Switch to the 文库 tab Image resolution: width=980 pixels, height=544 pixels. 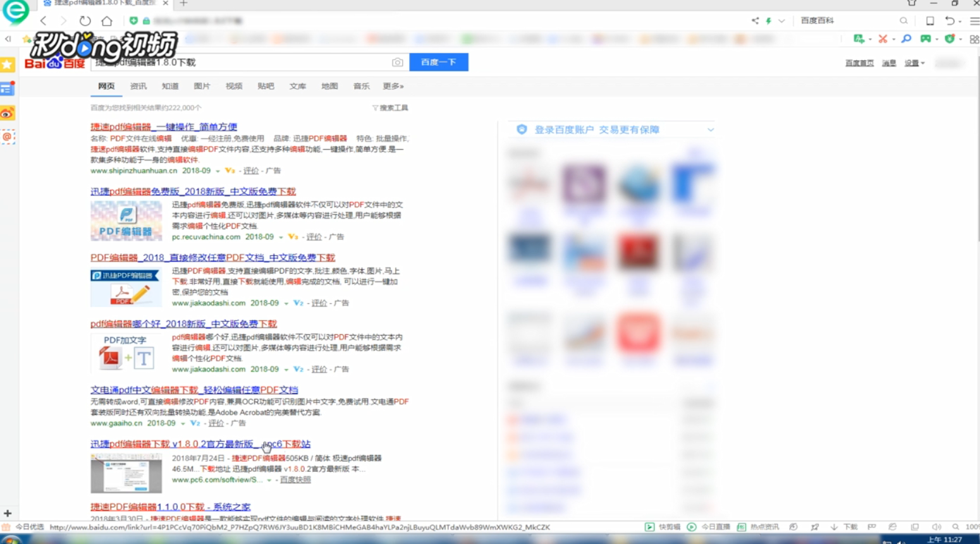(x=298, y=86)
